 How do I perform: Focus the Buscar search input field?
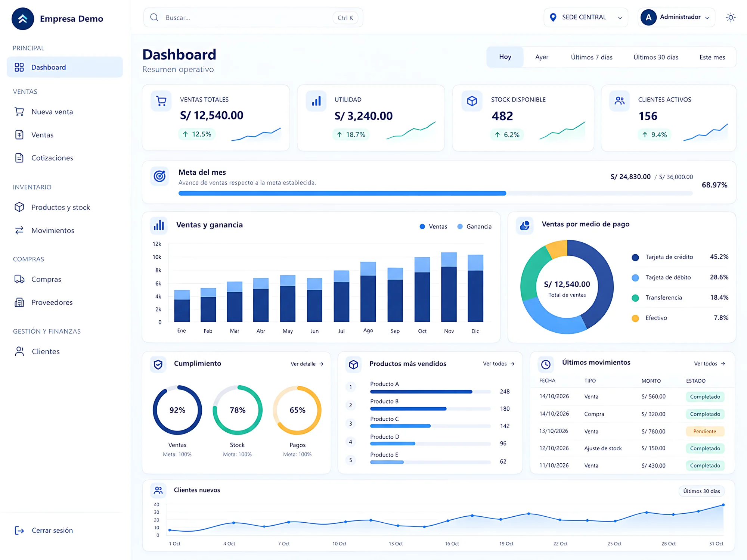click(253, 18)
